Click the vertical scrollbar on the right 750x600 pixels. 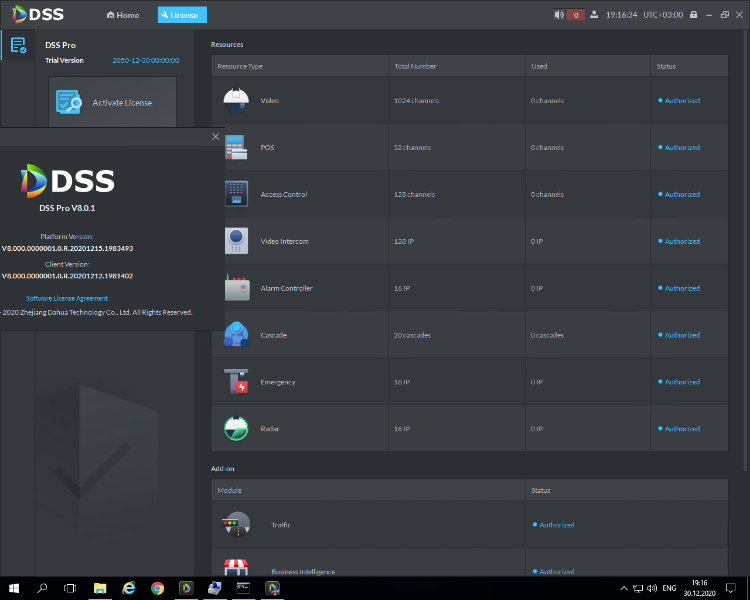[x=745, y=249]
